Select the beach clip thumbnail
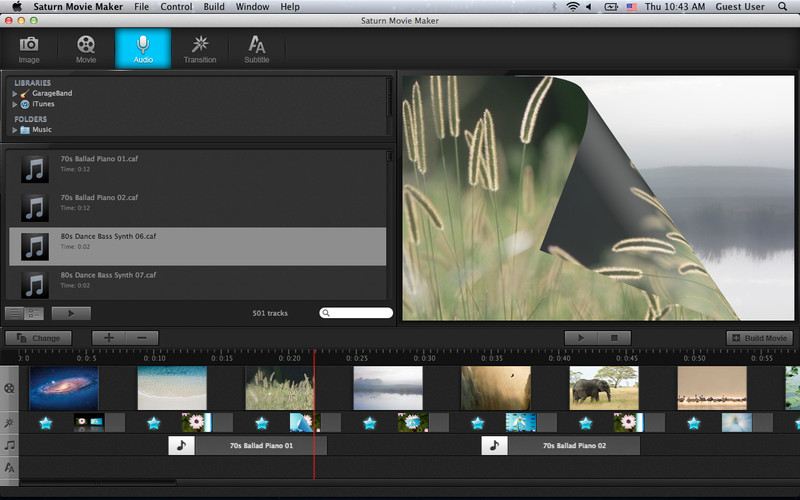The width and height of the screenshot is (800, 500). 172,388
